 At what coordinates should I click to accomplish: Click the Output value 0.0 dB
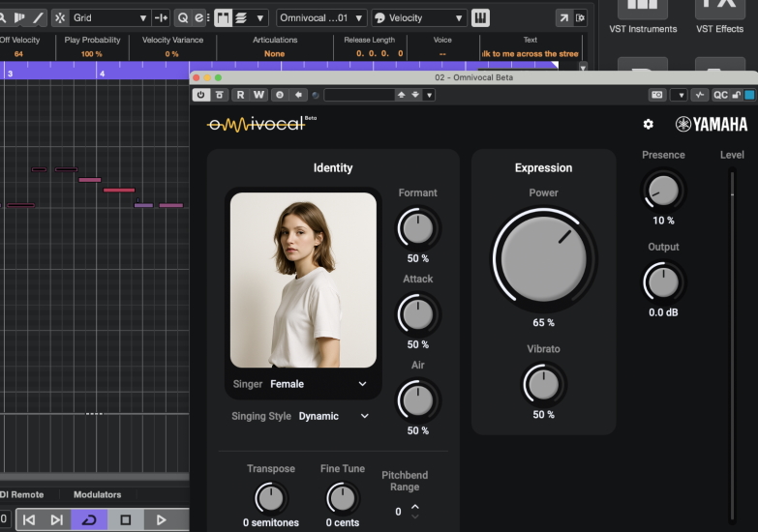coord(663,312)
